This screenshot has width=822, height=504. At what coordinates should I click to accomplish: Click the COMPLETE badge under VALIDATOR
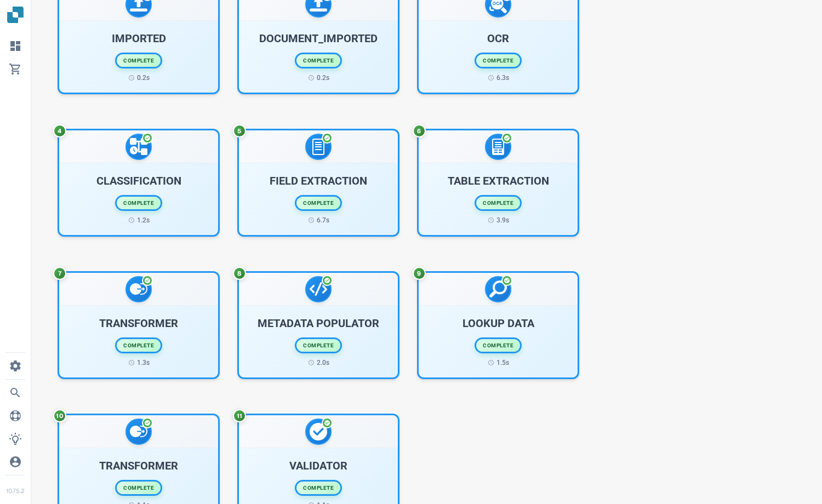318,488
